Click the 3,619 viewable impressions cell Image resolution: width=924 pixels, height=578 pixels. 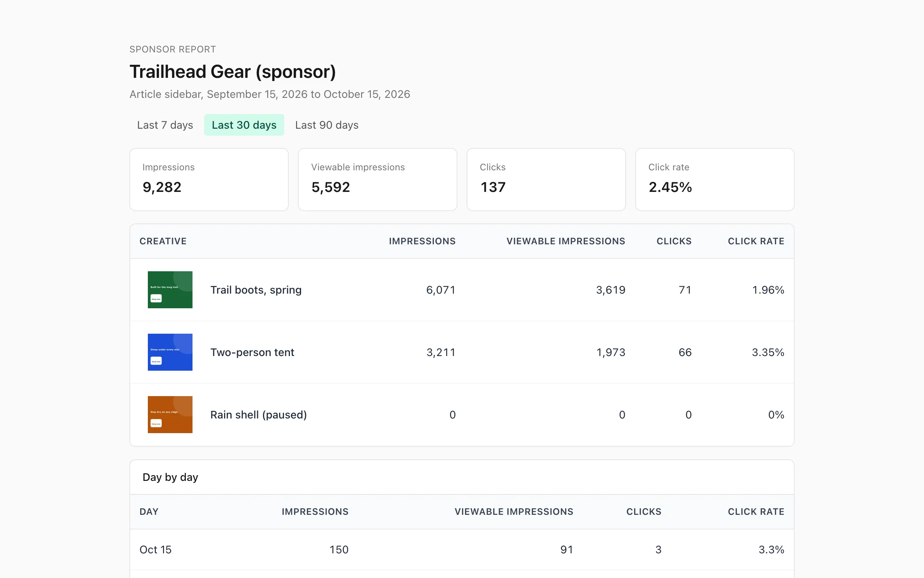pos(611,290)
